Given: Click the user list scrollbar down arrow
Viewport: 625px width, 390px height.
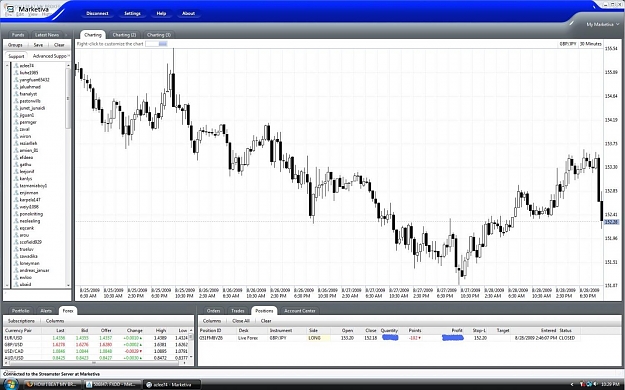Looking at the screenshot, I should click(x=68, y=285).
